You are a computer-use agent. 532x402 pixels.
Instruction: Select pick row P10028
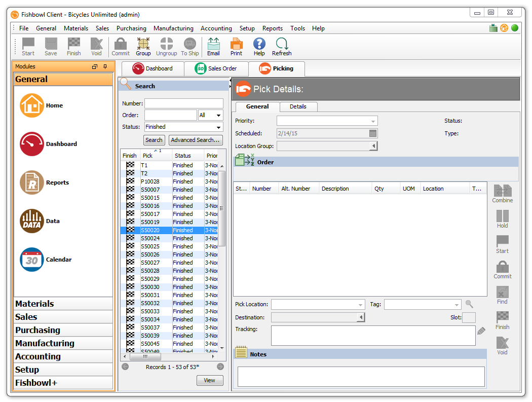[169, 181]
